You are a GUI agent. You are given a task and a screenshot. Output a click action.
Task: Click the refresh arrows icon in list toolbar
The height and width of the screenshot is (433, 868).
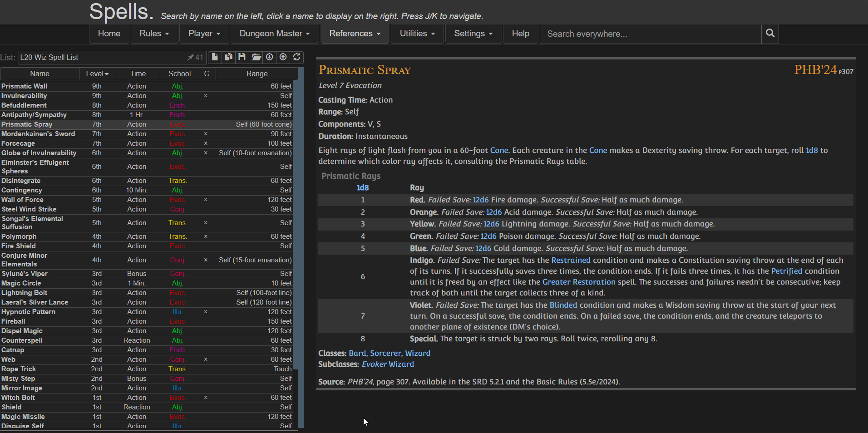click(297, 57)
